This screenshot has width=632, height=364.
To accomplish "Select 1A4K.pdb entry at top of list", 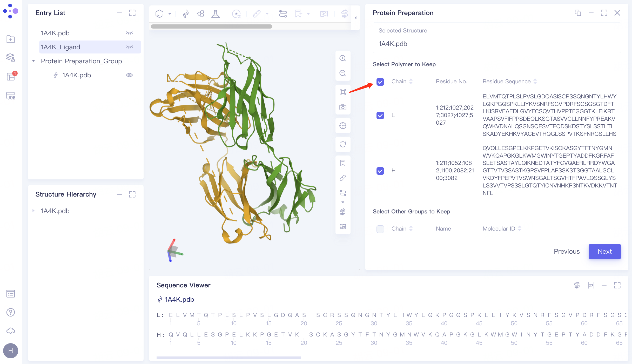I will [55, 33].
